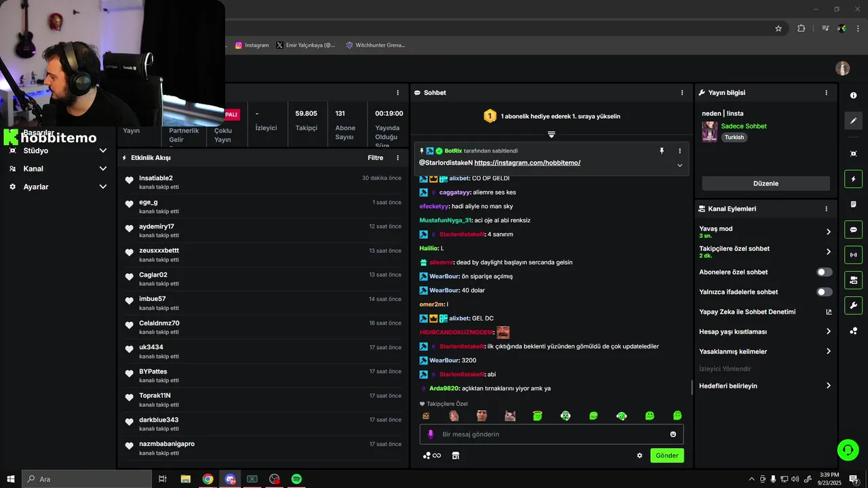Click WearBour username on 40 dolar message
868x488 pixels.
tap(444, 290)
